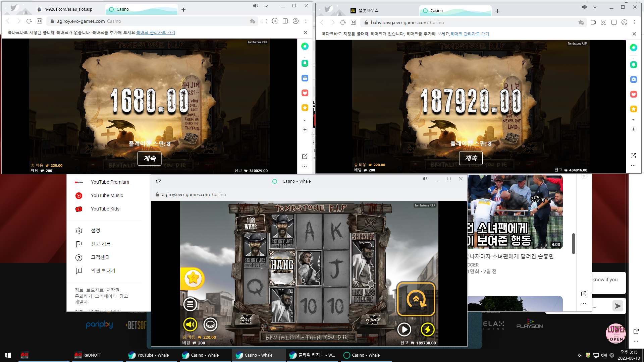Screen dimensions: 644x362
Task: Open the bet coin selector icon
Action: click(210, 324)
